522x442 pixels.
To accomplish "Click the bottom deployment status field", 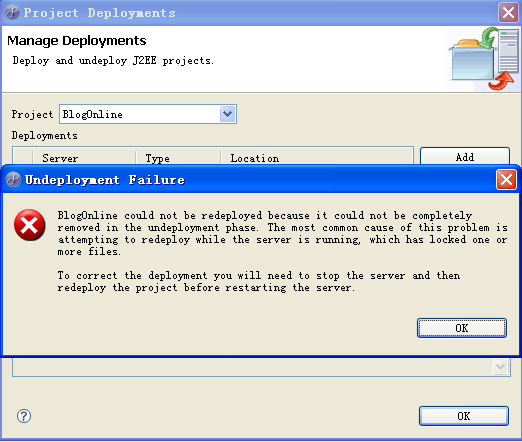I will pos(261,367).
